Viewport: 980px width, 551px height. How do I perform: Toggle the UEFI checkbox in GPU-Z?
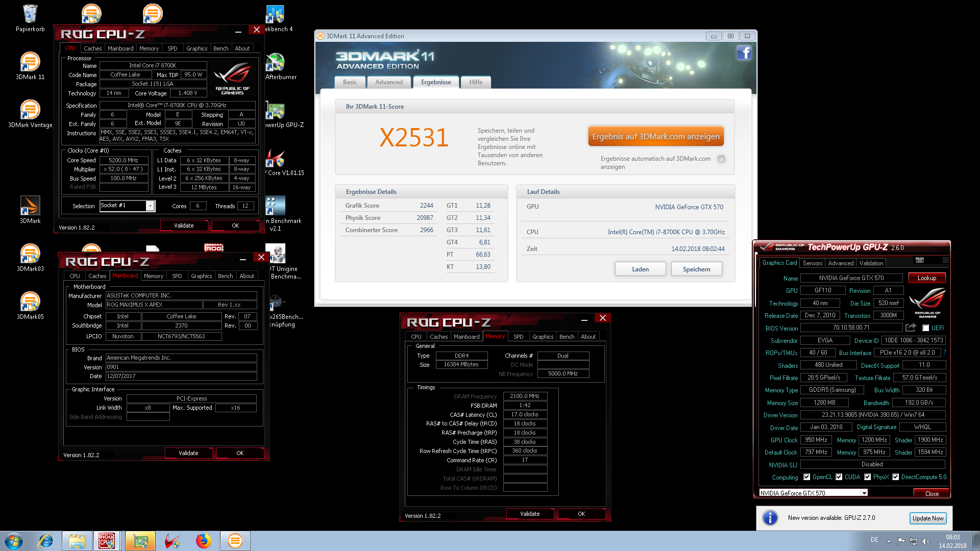point(925,328)
